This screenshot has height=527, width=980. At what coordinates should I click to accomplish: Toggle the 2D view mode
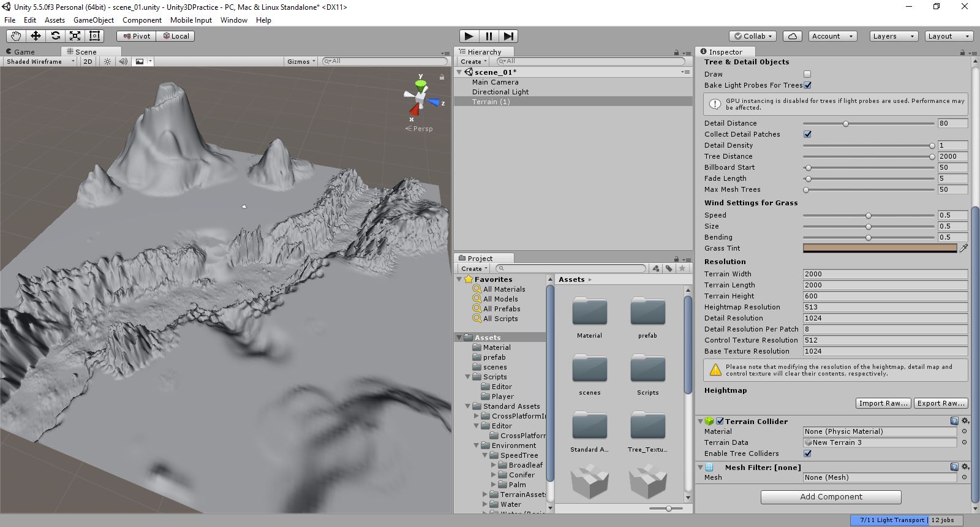click(x=88, y=61)
